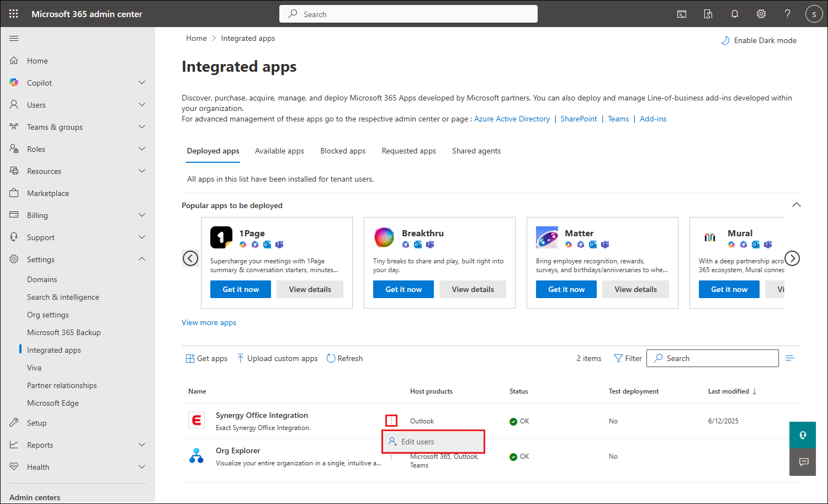Enable Dark mode toggle

pos(759,40)
